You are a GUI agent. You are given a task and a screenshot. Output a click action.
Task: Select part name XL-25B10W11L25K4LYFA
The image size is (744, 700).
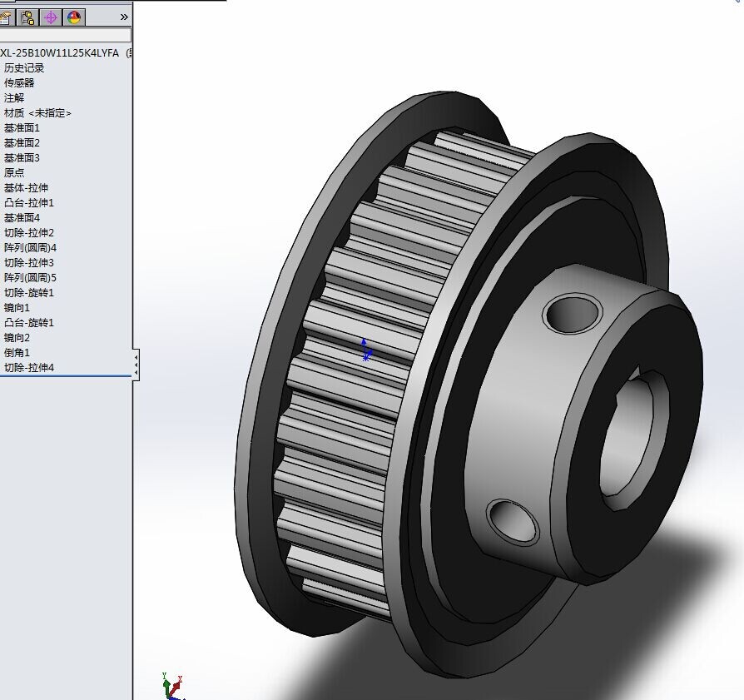[x=59, y=53]
